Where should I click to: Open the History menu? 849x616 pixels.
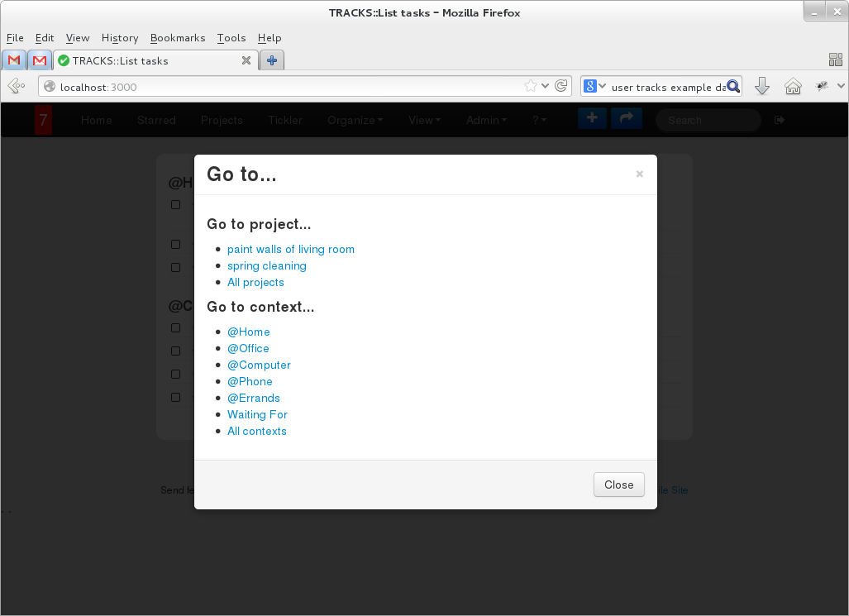pyautogui.click(x=120, y=38)
